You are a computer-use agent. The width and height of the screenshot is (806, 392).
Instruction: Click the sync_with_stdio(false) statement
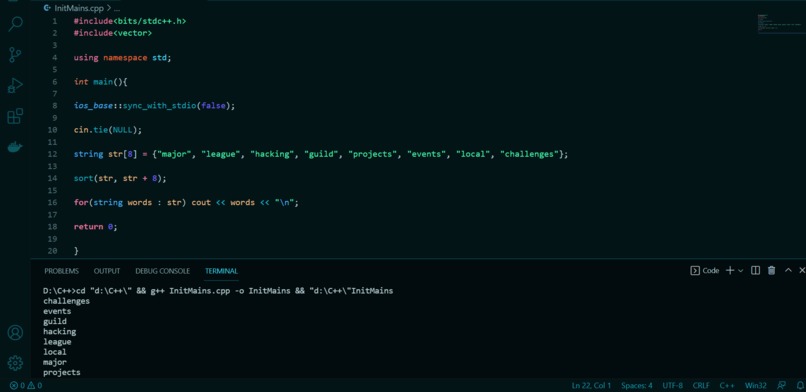point(154,106)
